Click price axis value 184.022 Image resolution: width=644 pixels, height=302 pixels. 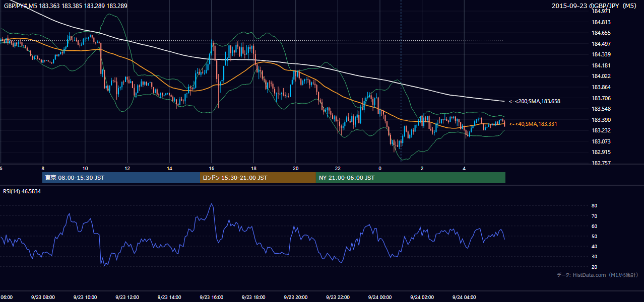coord(602,76)
